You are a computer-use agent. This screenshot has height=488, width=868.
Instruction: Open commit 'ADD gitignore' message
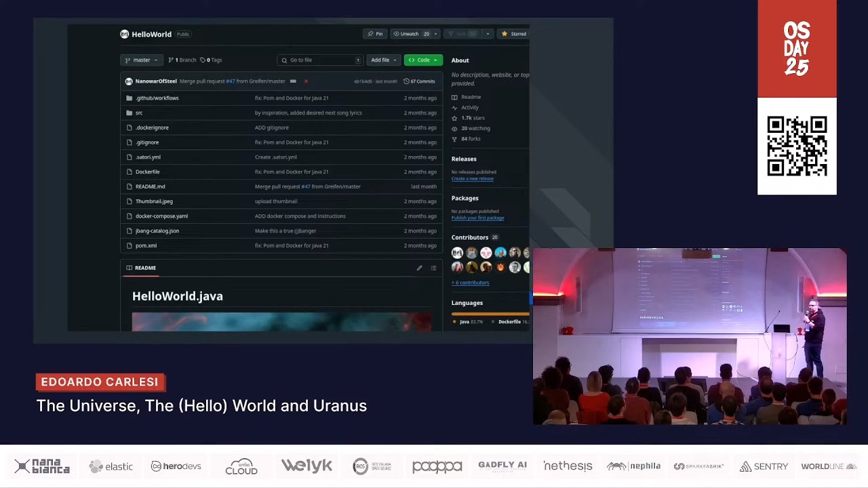tap(271, 127)
